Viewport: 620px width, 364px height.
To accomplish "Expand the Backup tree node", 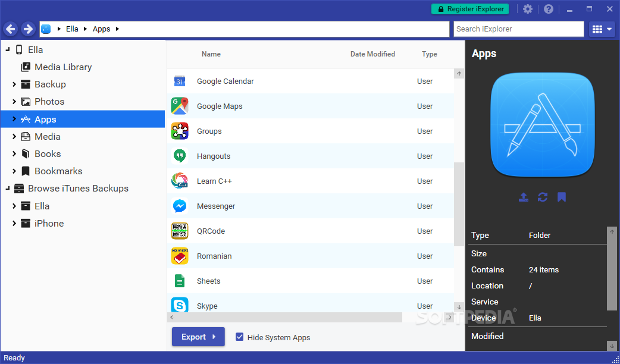I will 14,84.
